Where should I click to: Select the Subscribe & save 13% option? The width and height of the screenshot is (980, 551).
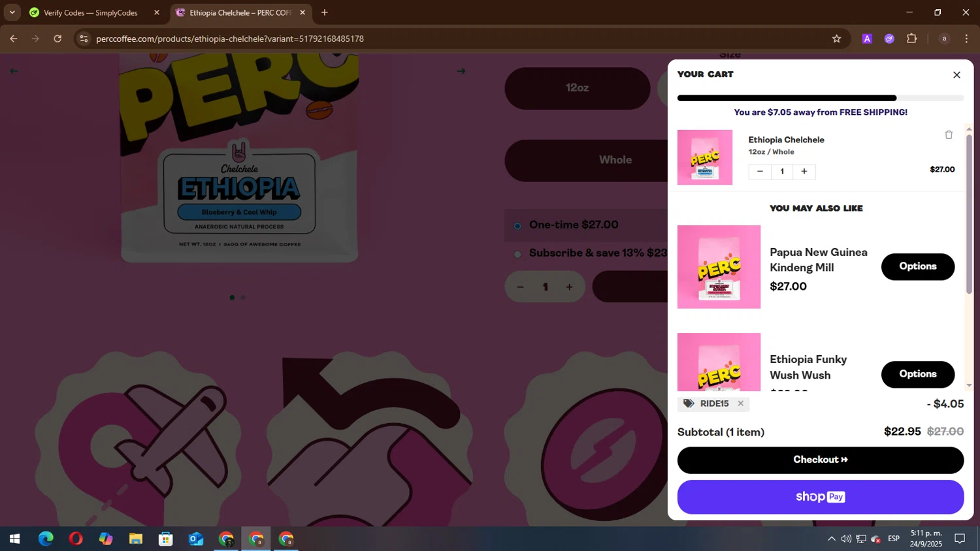click(517, 254)
